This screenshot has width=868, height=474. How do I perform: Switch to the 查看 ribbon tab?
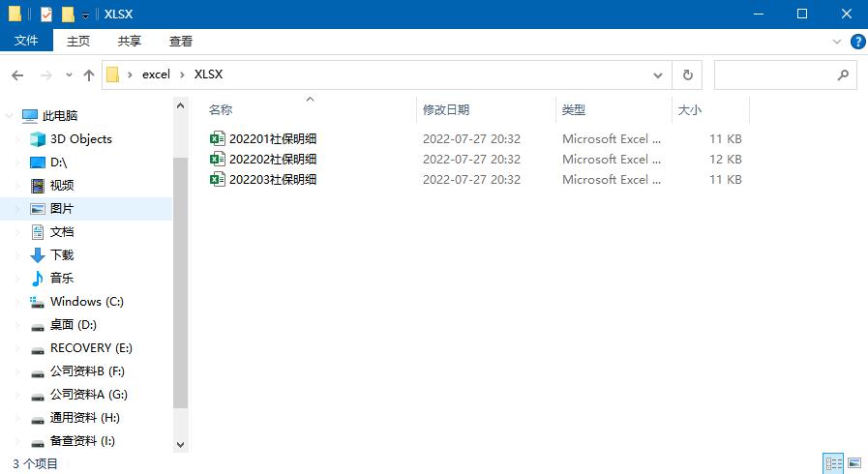tap(180, 41)
